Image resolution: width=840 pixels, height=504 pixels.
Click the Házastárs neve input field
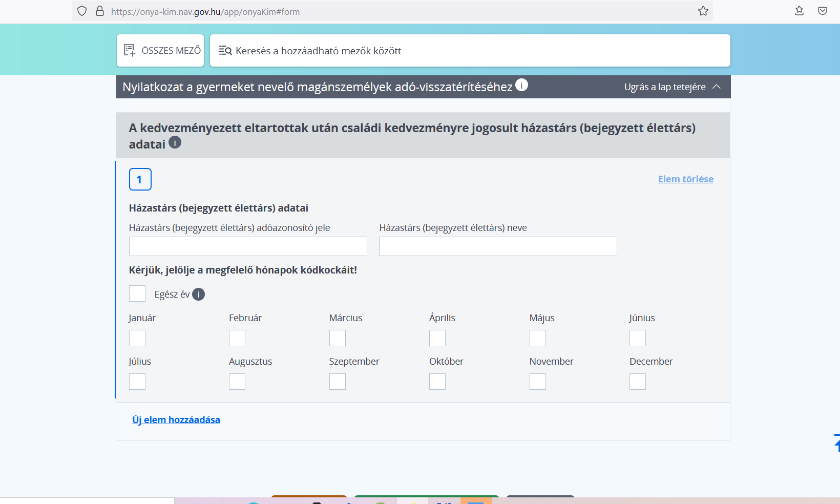497,246
